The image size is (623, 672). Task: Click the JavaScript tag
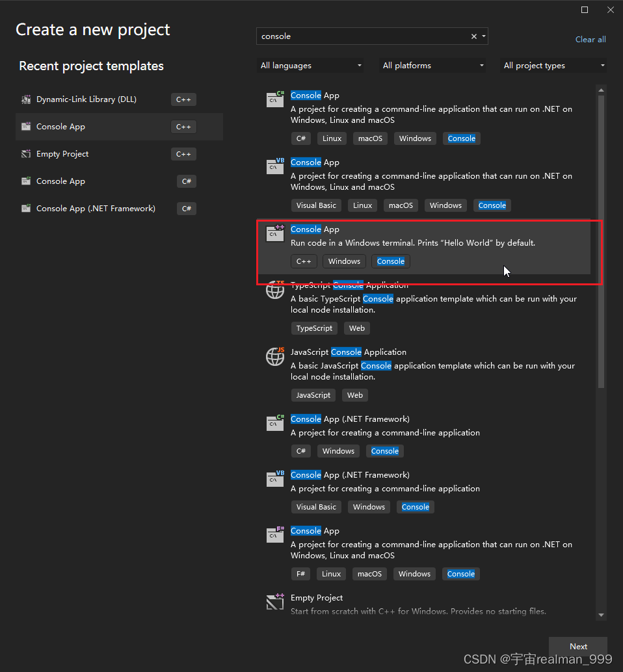tap(313, 394)
